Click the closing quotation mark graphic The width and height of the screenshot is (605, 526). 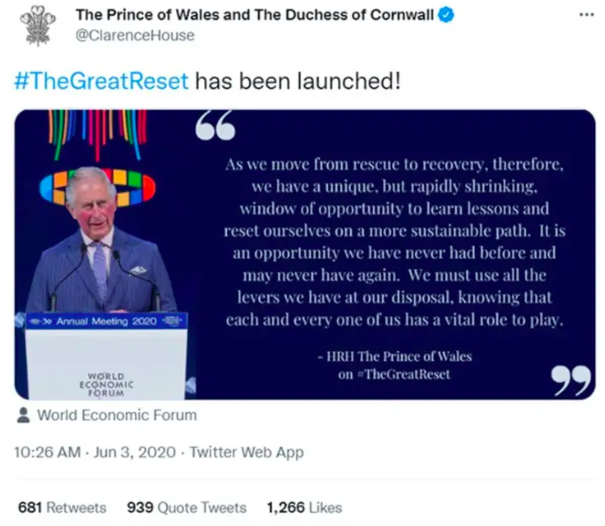pyautogui.click(x=571, y=381)
